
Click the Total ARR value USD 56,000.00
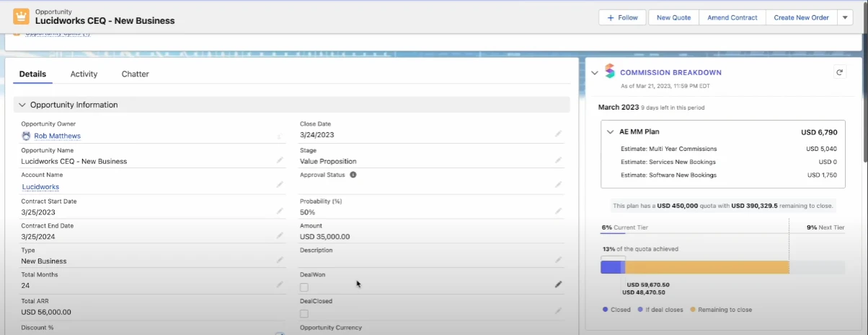click(46, 312)
